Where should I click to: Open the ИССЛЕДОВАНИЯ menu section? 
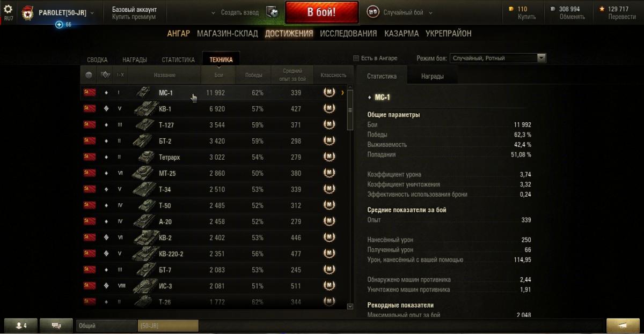coord(348,33)
